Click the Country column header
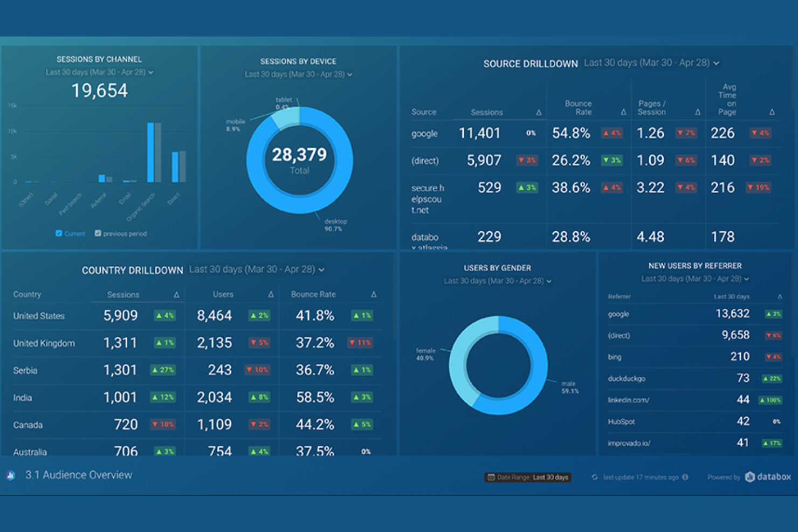 [x=27, y=294]
